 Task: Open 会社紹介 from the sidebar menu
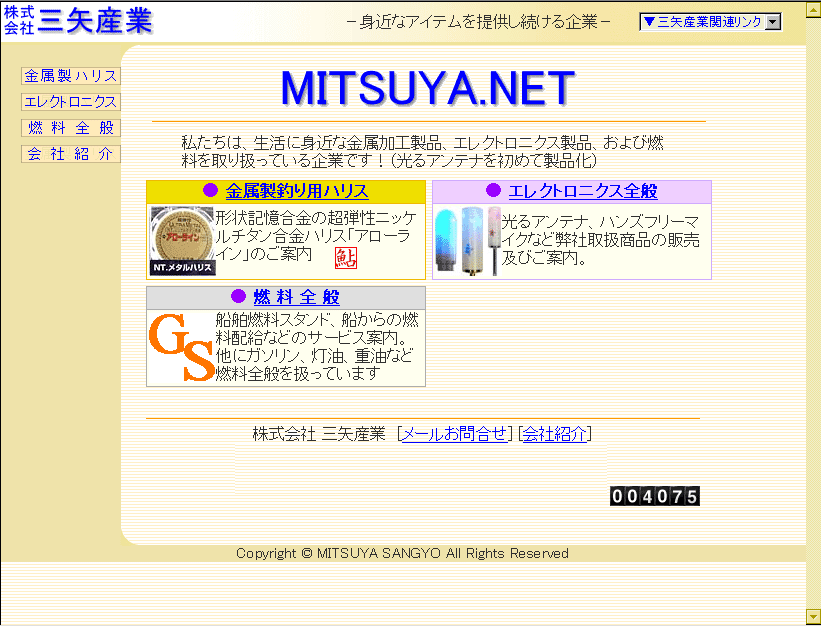pyautogui.click(x=71, y=154)
